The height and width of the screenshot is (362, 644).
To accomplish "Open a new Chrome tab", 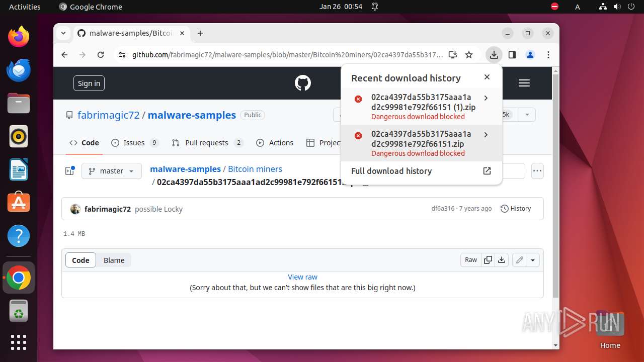I will tap(200, 33).
